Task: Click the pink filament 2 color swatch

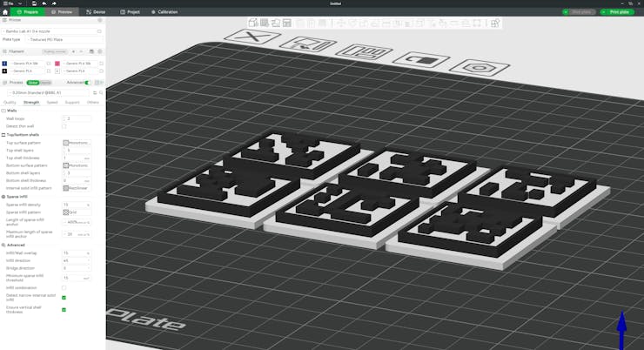Action: 57,64
